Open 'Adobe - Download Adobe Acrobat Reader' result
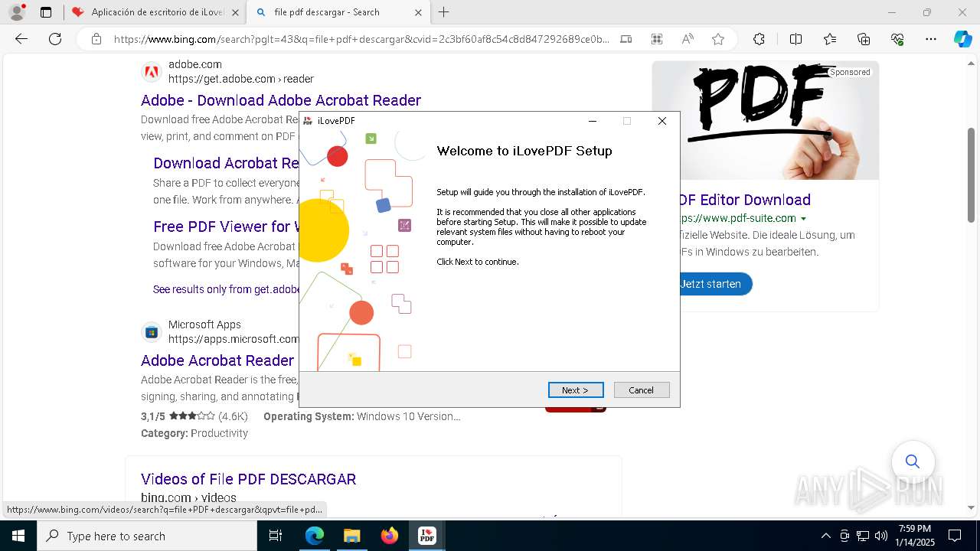980x551 pixels. coord(281,100)
